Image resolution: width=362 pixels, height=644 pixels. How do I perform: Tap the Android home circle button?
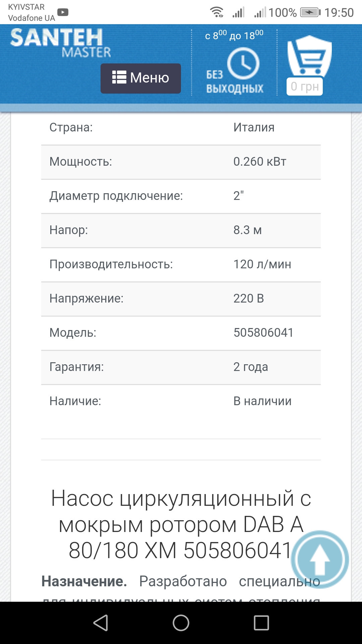[181, 623]
